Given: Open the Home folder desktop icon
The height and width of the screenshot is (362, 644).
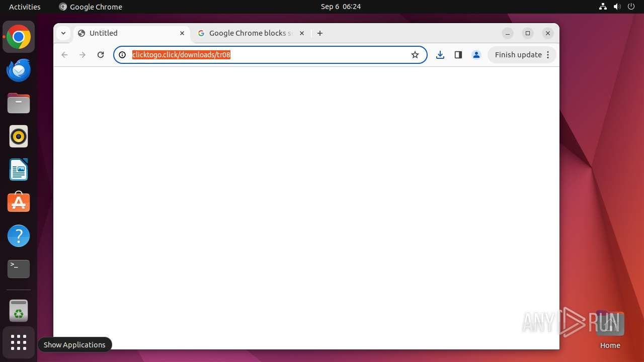Looking at the screenshot, I should [x=610, y=330].
